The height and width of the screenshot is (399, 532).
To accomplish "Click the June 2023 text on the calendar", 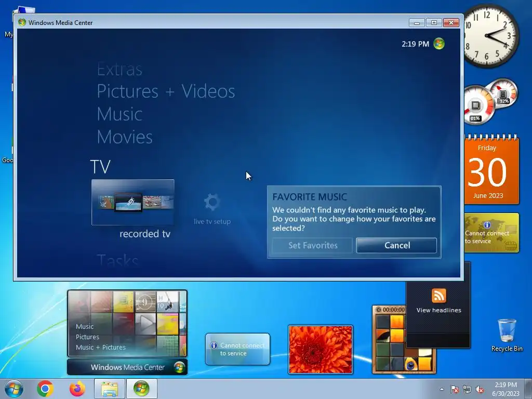I will click(488, 195).
